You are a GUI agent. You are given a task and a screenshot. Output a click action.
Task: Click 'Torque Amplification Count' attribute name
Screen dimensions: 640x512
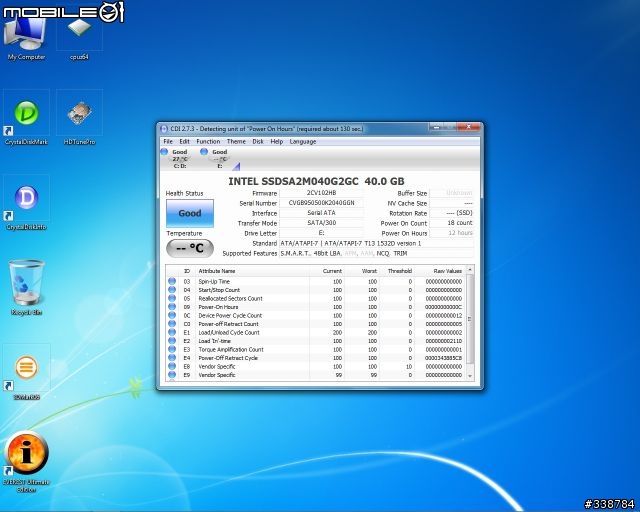(231, 349)
